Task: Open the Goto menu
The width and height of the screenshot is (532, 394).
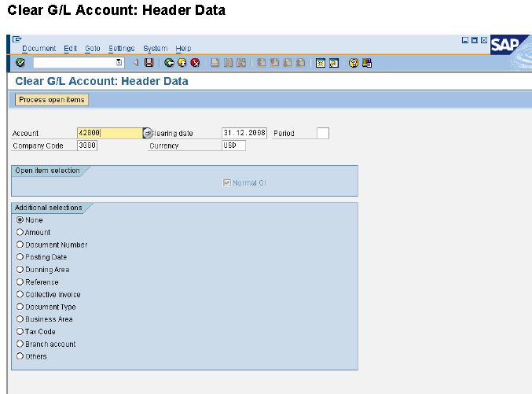Action: pyautogui.click(x=93, y=49)
